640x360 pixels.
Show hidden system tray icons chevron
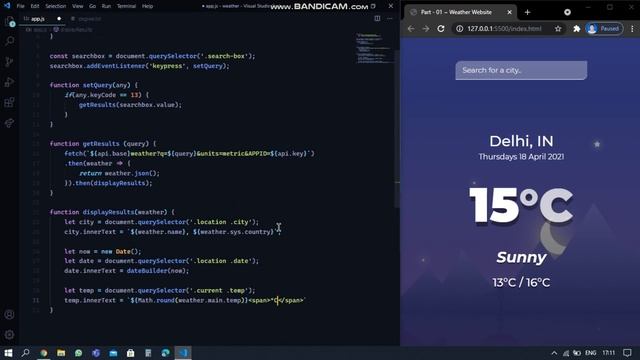tap(554, 353)
